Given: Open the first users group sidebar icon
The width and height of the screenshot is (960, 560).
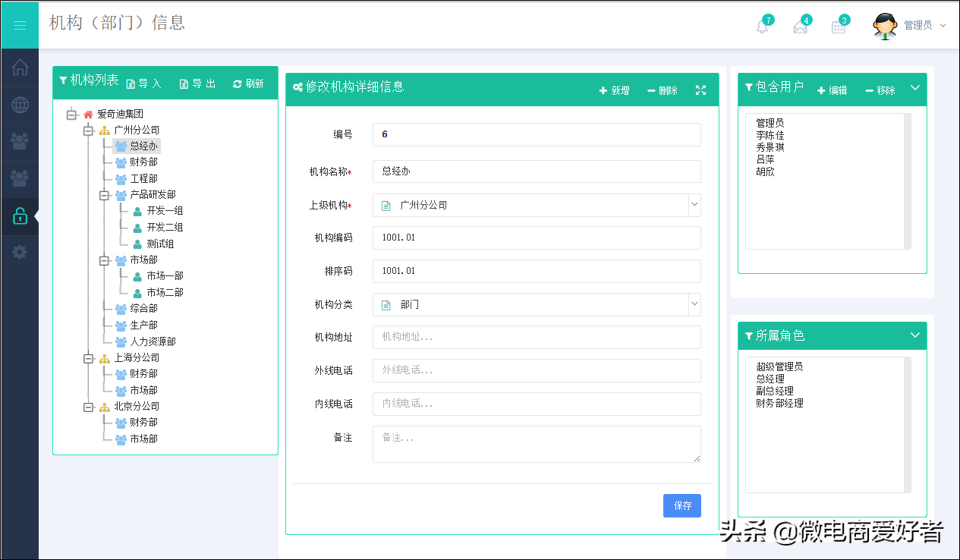Looking at the screenshot, I should tap(20, 141).
